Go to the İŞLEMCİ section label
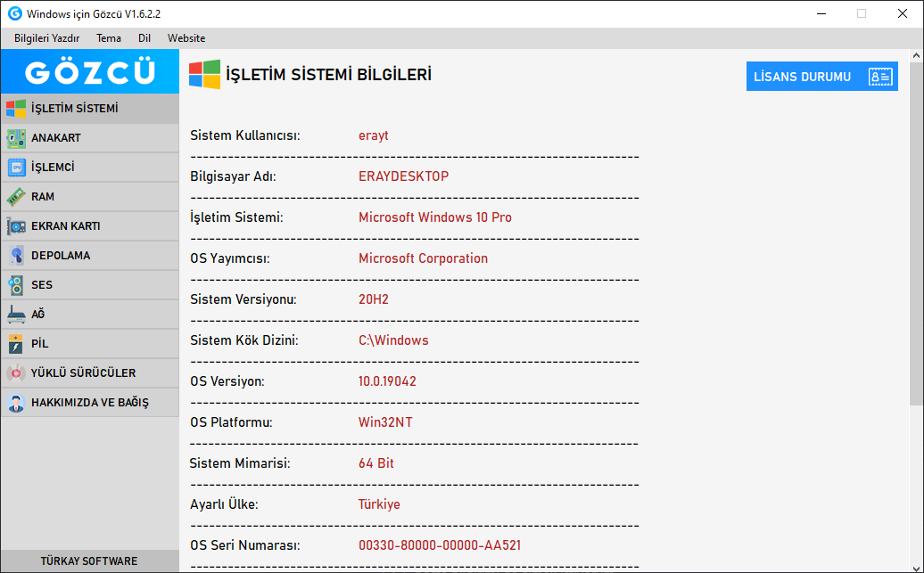Image resolution: width=924 pixels, height=573 pixels. coord(53,168)
